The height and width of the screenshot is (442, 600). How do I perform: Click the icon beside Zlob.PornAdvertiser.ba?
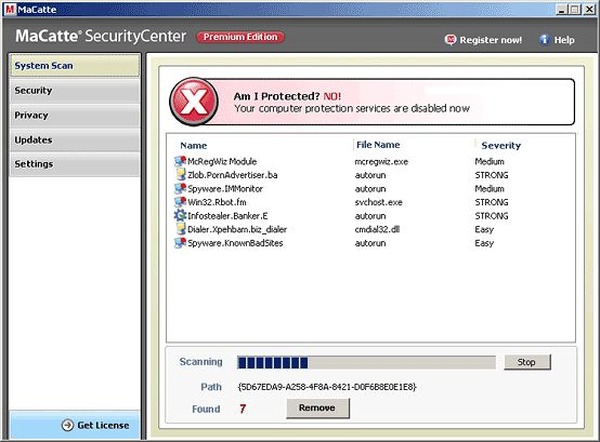pyautogui.click(x=180, y=175)
